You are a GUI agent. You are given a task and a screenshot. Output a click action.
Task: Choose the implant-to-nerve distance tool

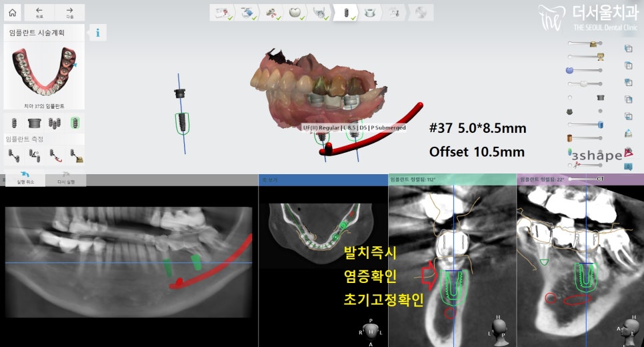[56, 155]
